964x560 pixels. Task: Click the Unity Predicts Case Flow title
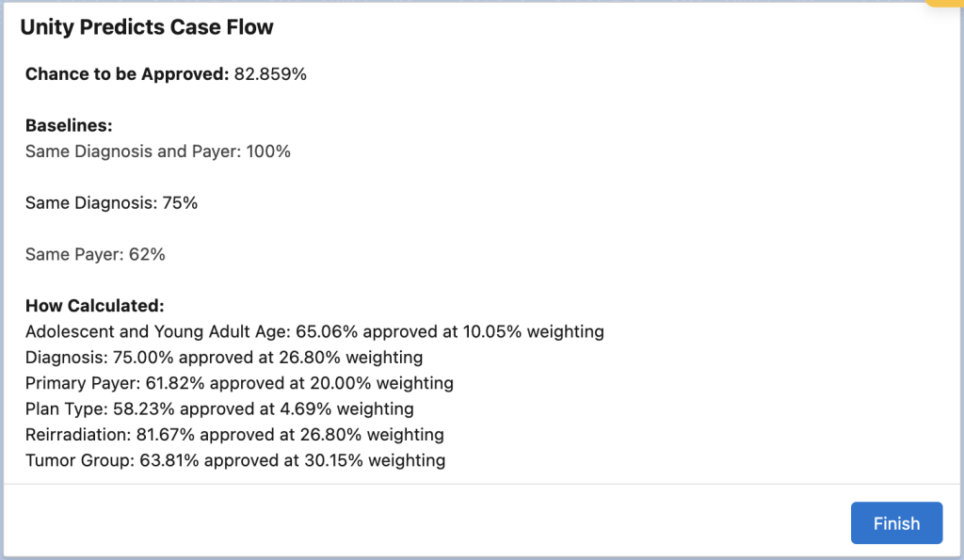point(147,27)
